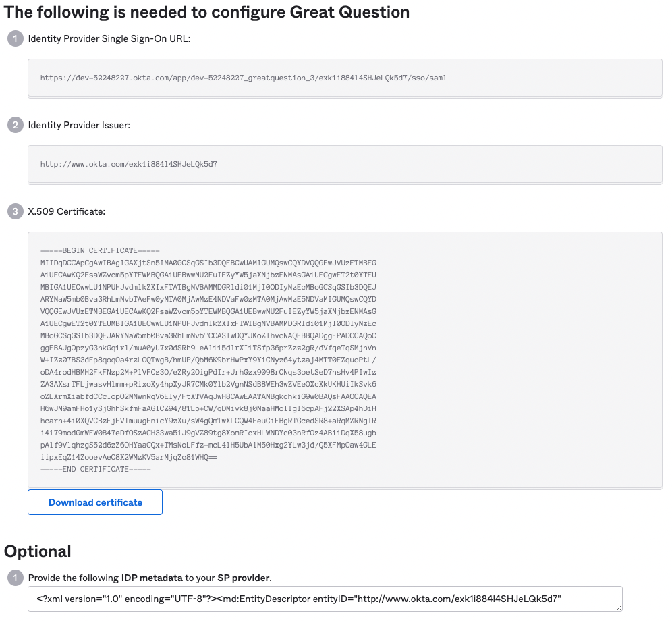Click the 'Optional' section heading

[38, 551]
